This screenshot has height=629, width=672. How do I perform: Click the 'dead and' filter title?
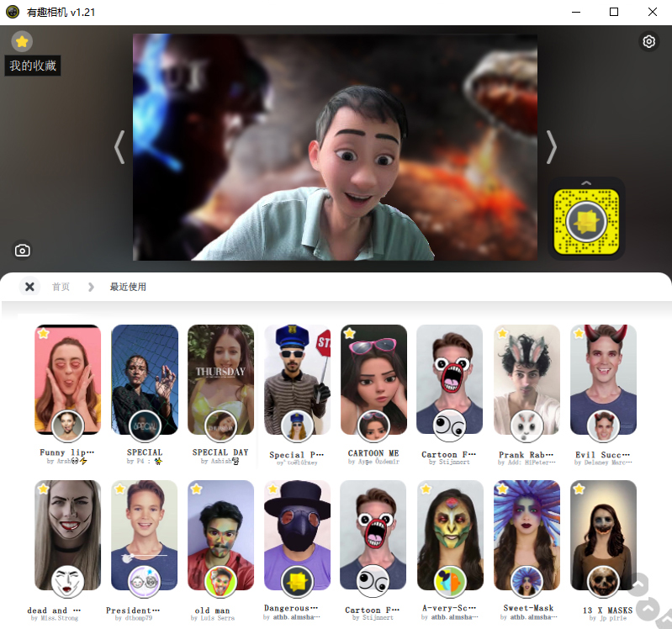click(54, 610)
